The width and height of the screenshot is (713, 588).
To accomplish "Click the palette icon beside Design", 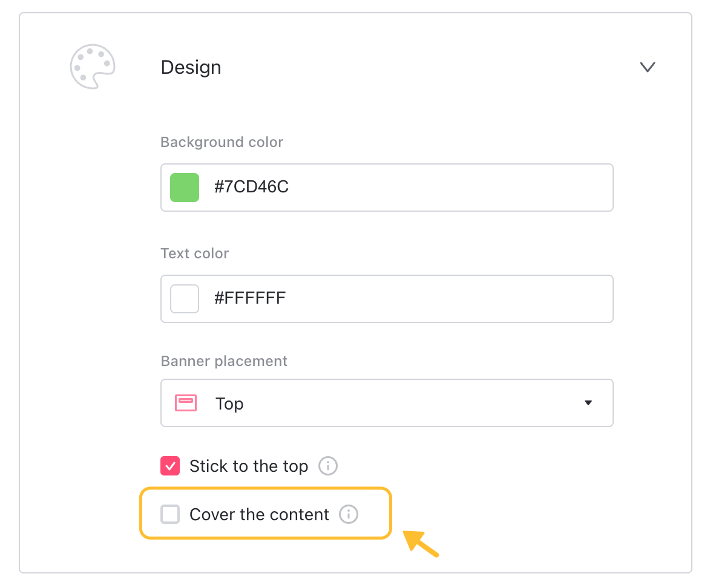I will pyautogui.click(x=93, y=67).
